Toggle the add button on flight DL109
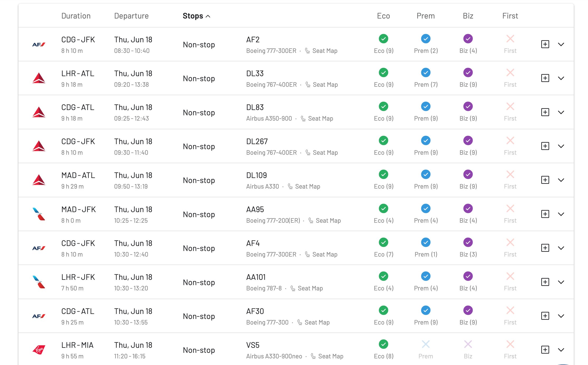 (545, 180)
